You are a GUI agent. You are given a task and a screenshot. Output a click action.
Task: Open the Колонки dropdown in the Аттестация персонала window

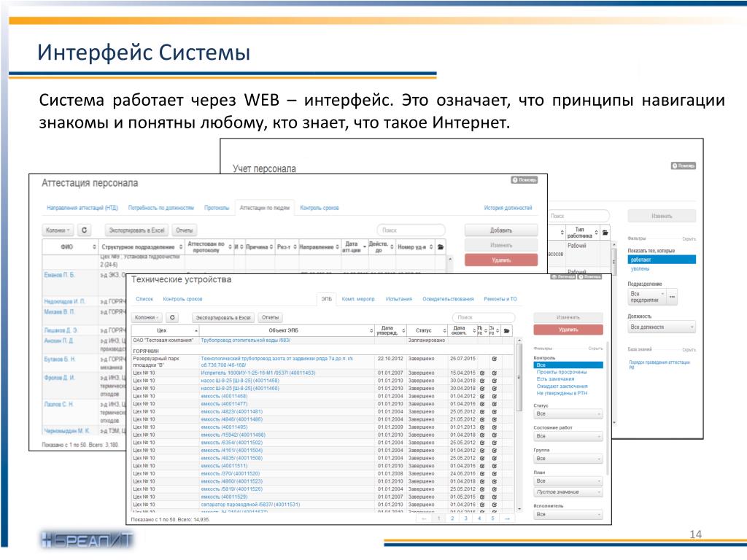click(58, 230)
